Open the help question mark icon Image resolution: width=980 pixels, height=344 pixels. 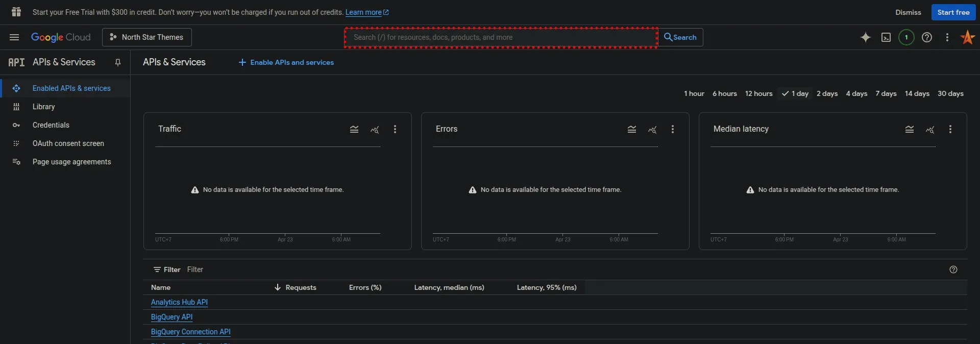pyautogui.click(x=927, y=37)
